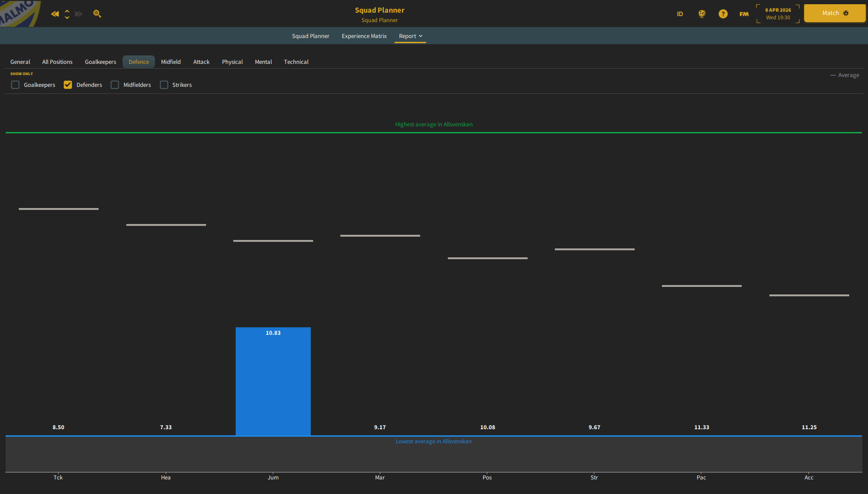Click the Match continue button
Image resolution: width=868 pixels, height=494 pixels.
(x=835, y=13)
